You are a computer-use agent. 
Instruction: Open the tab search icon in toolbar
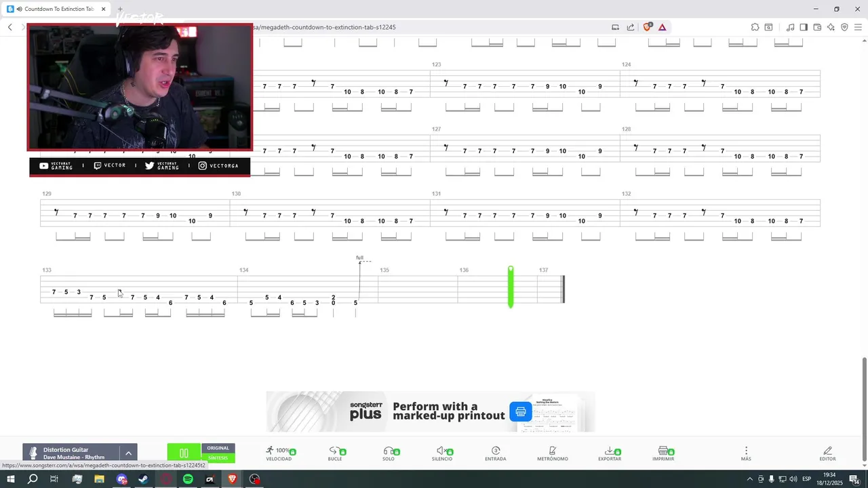click(x=768, y=27)
